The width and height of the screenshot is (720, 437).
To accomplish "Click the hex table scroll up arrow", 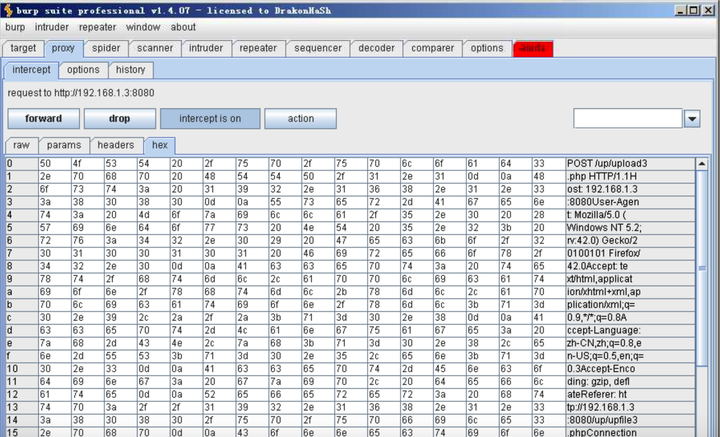I will point(702,164).
